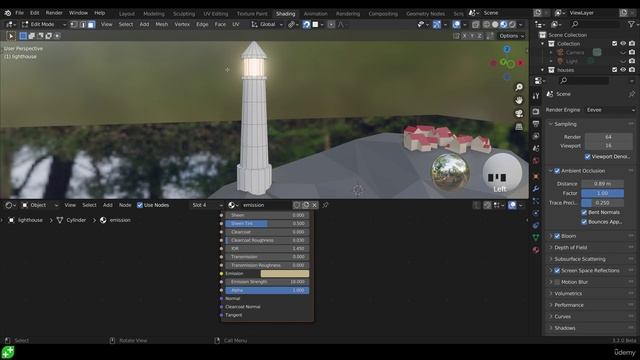Click the select box tool icon
The width and height of the screenshot is (640, 360).
[x=11, y=36]
